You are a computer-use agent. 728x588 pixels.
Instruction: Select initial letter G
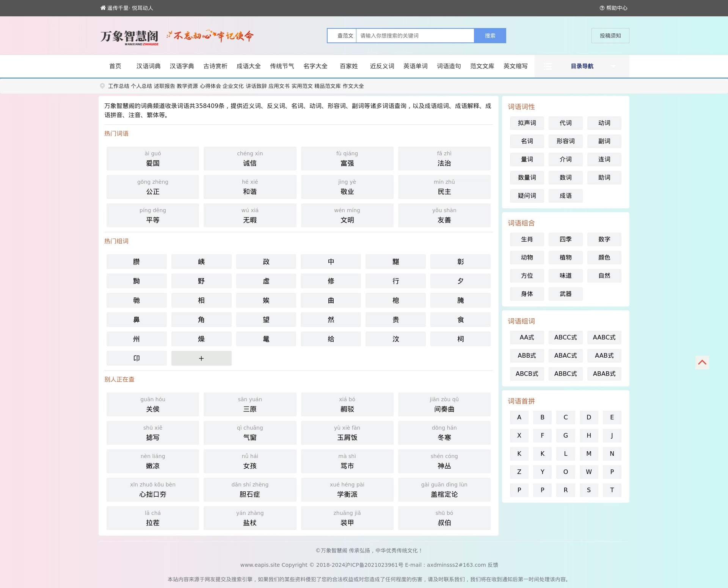coord(566,435)
